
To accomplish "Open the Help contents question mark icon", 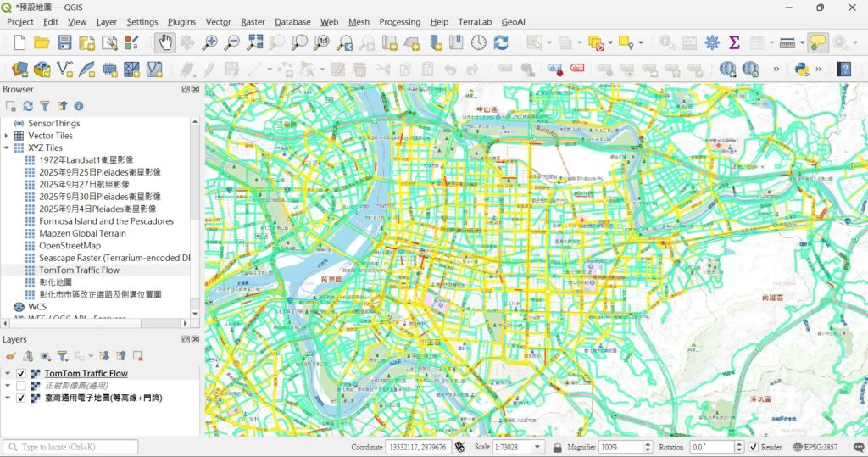I will (x=843, y=70).
